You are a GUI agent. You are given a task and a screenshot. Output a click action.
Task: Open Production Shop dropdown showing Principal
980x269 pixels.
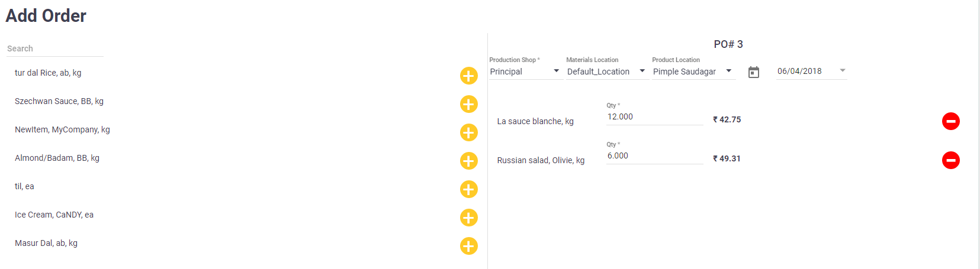525,72
